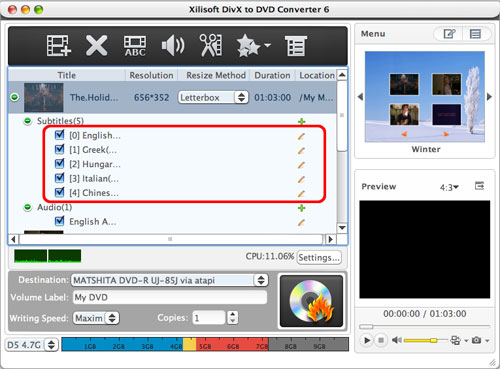500x369 pixels.
Task: Open the Destination drive dropdown
Action: (169, 280)
